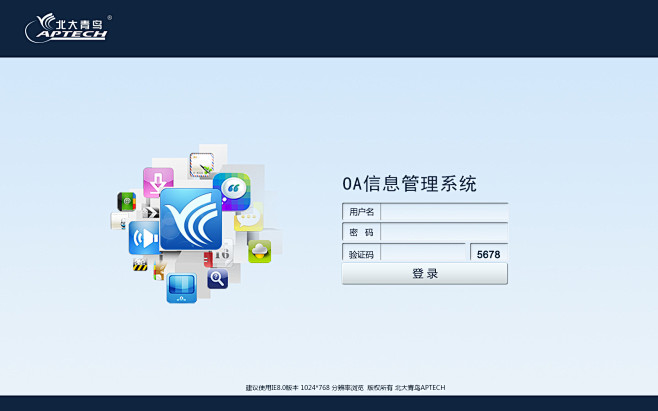This screenshot has height=411, width=658.
Task: Click the 登录 login button
Action: point(425,274)
